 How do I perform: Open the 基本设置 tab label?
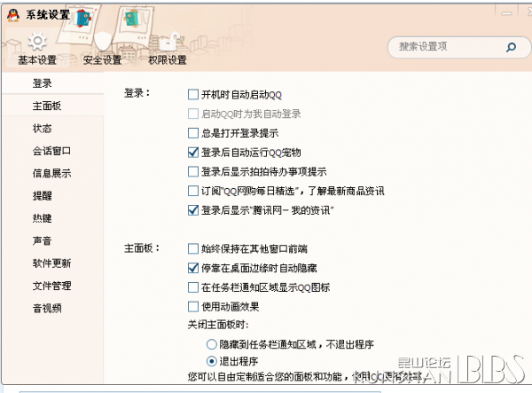click(37, 60)
